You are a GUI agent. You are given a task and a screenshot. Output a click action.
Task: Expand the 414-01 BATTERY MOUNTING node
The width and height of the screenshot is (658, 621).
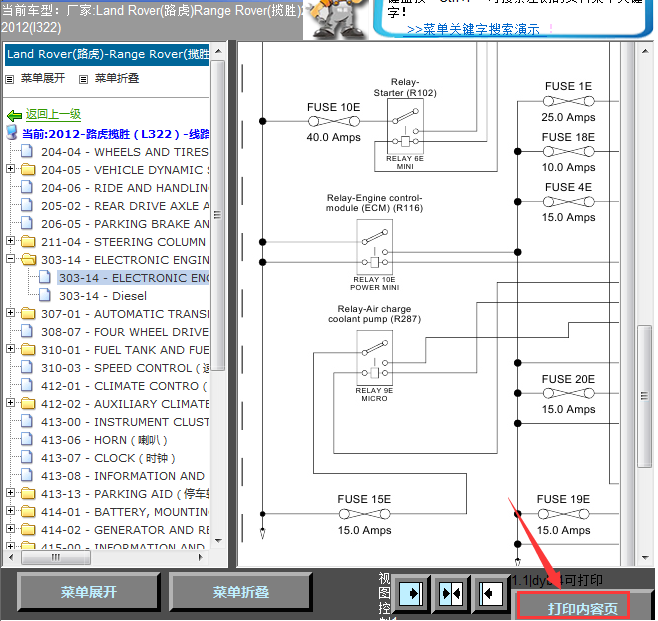pyautogui.click(x=10, y=511)
